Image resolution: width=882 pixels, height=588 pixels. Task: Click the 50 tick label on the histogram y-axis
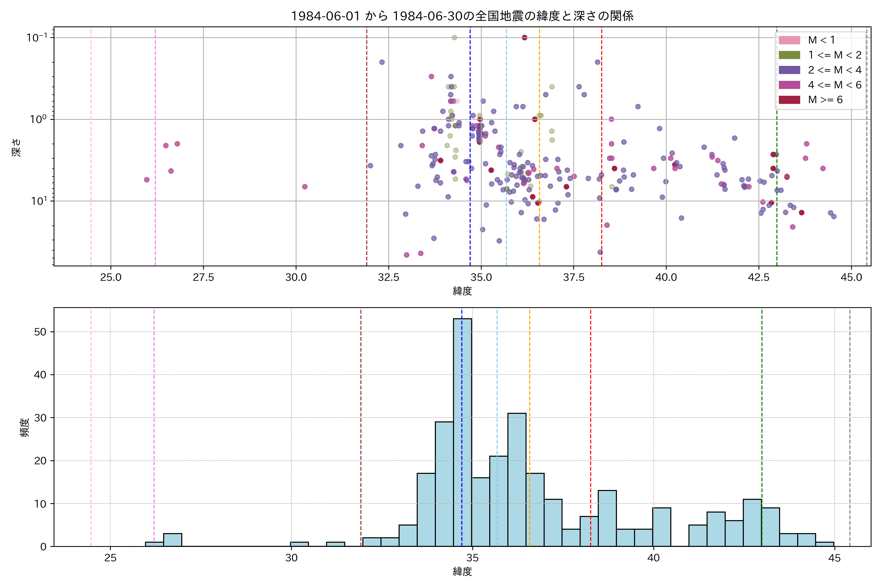(40, 332)
